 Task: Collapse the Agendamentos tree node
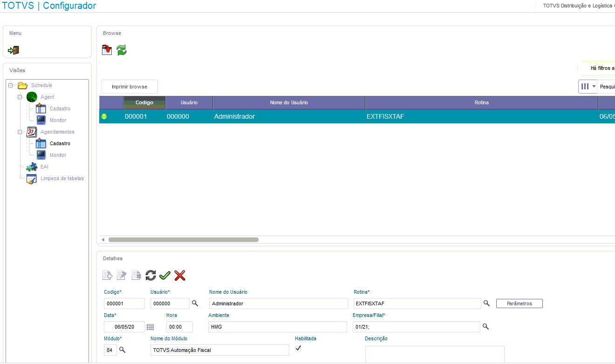click(x=20, y=132)
